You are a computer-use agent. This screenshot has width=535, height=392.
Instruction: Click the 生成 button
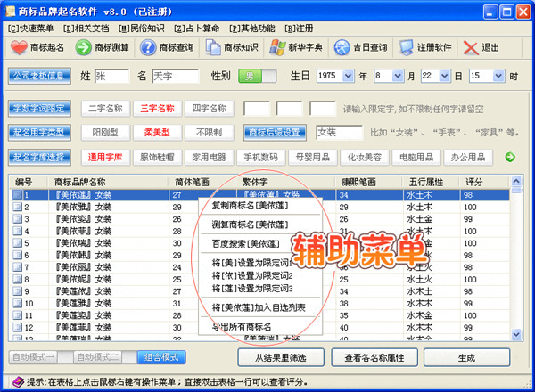coord(466,357)
